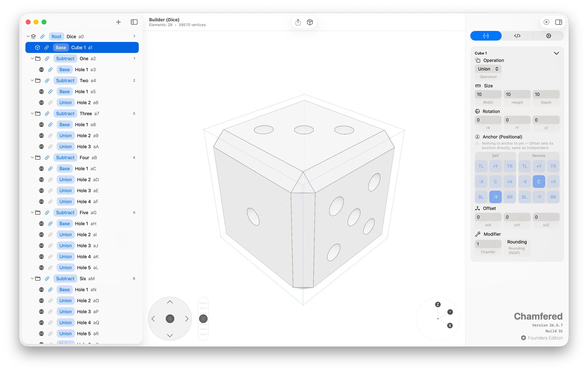The height and width of the screenshot is (372, 588).
Task: Click the folder icon on Five aG row
Action: pyautogui.click(x=38, y=212)
